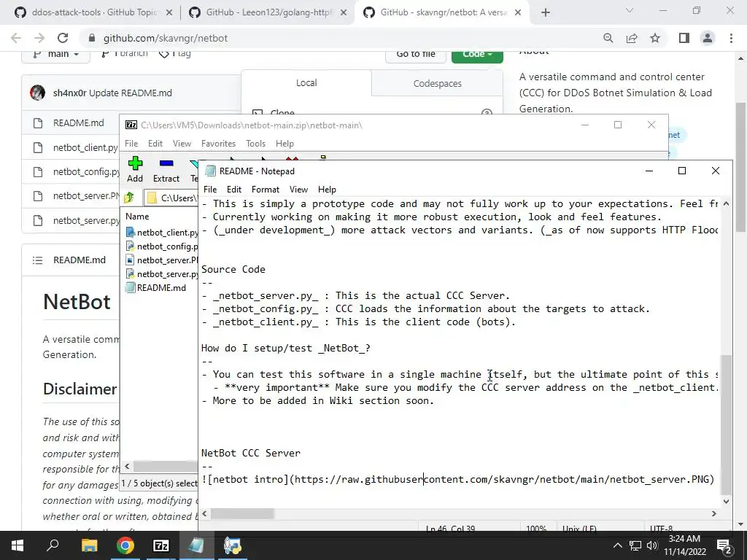Viewport: 747px width, 560px height.
Task: Bookmark this tab with the star
Action: tap(655, 38)
